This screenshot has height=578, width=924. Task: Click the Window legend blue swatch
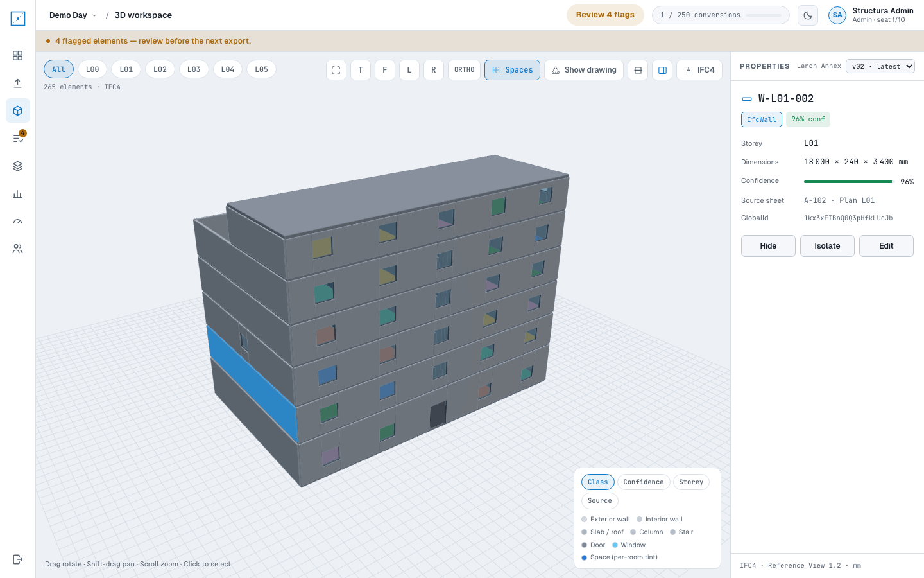(x=615, y=545)
